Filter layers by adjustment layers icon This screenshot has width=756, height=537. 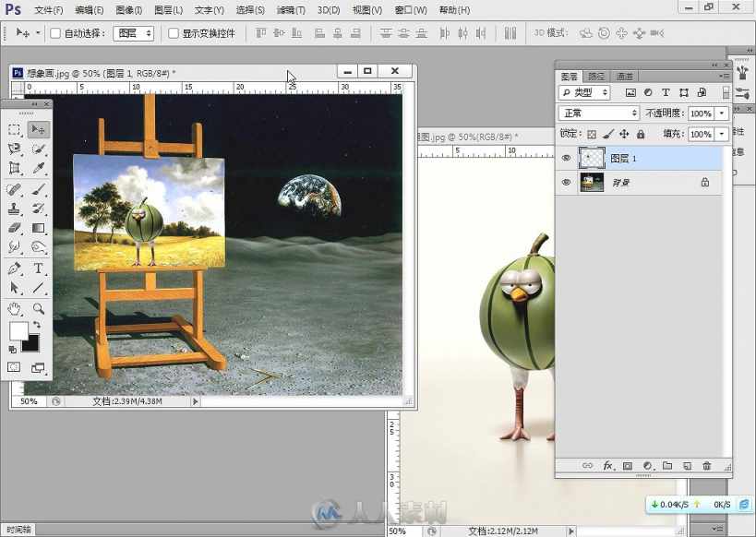[648, 92]
